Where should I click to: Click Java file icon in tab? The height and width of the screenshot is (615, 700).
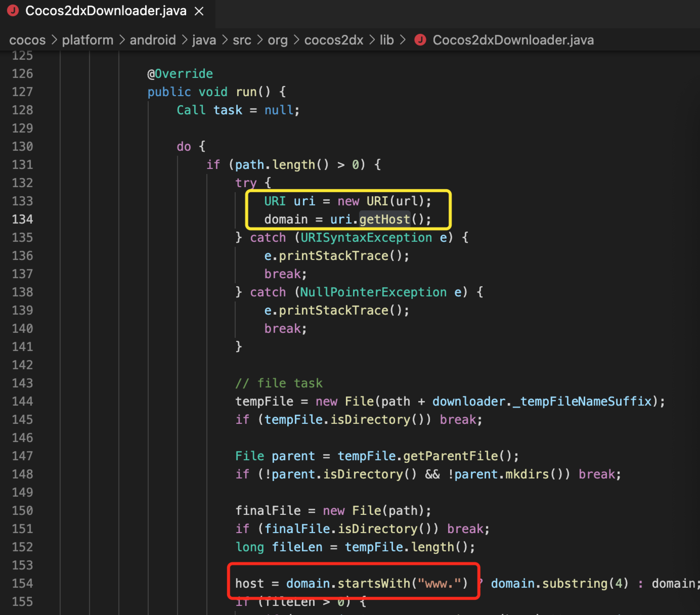(x=13, y=11)
